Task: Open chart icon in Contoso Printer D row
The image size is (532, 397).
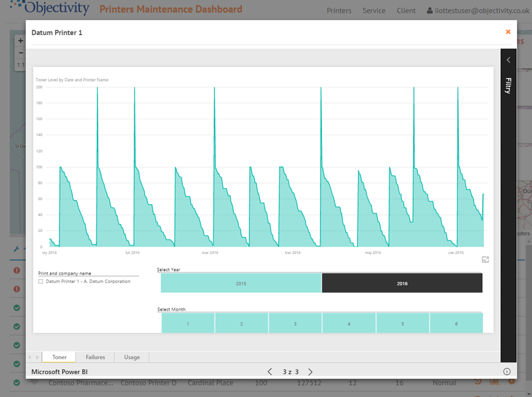Action: 495,382
